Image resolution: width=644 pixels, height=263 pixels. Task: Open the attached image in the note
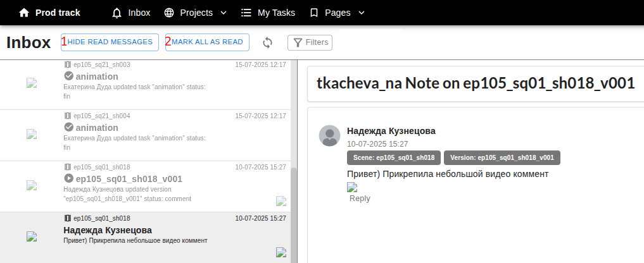point(352,187)
